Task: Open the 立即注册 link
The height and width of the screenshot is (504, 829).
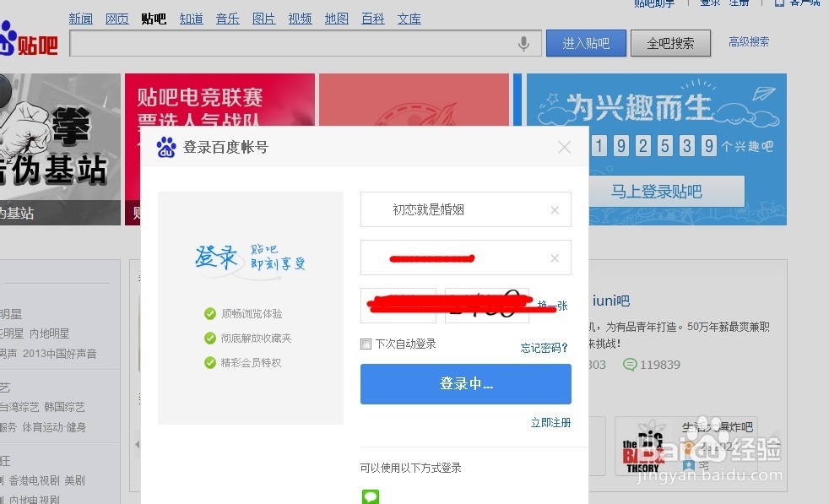Action: (551, 423)
